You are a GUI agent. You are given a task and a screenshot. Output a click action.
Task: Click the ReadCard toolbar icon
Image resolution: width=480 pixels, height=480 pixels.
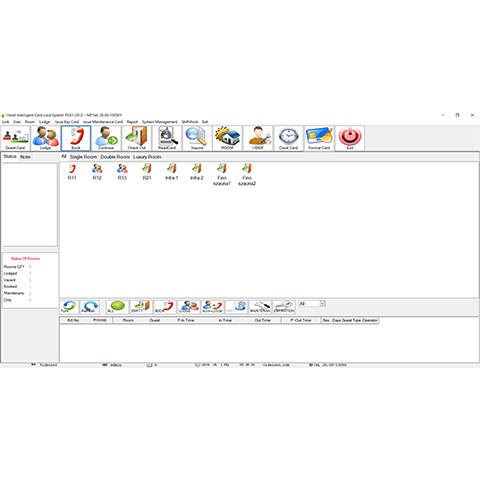coord(167,138)
